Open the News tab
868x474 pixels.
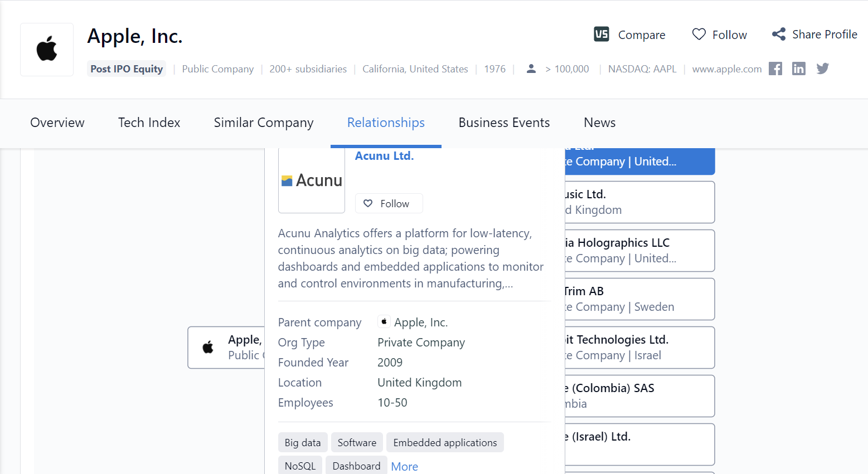click(x=599, y=123)
